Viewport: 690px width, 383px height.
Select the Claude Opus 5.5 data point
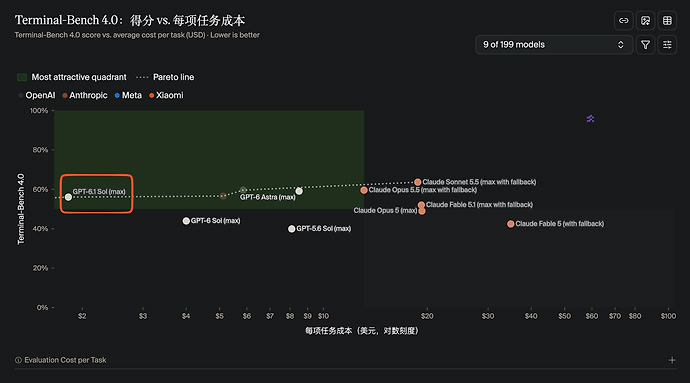(x=364, y=190)
